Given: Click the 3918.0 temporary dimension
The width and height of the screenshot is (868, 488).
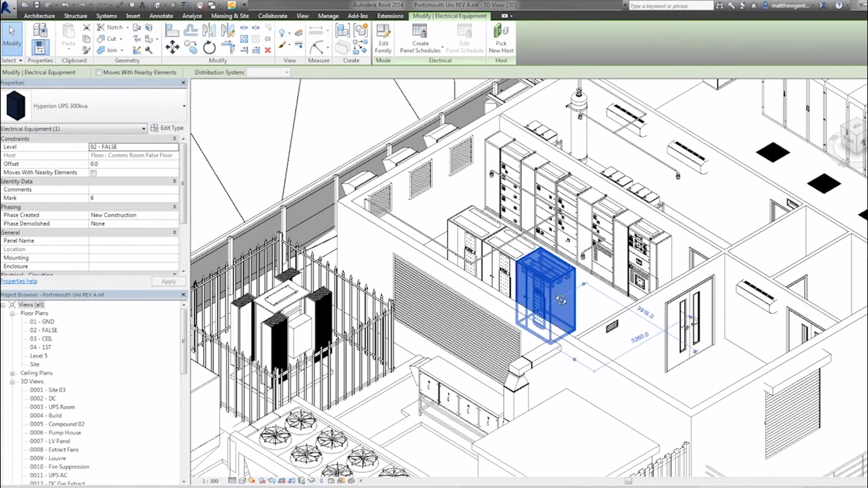Looking at the screenshot, I should [645, 311].
